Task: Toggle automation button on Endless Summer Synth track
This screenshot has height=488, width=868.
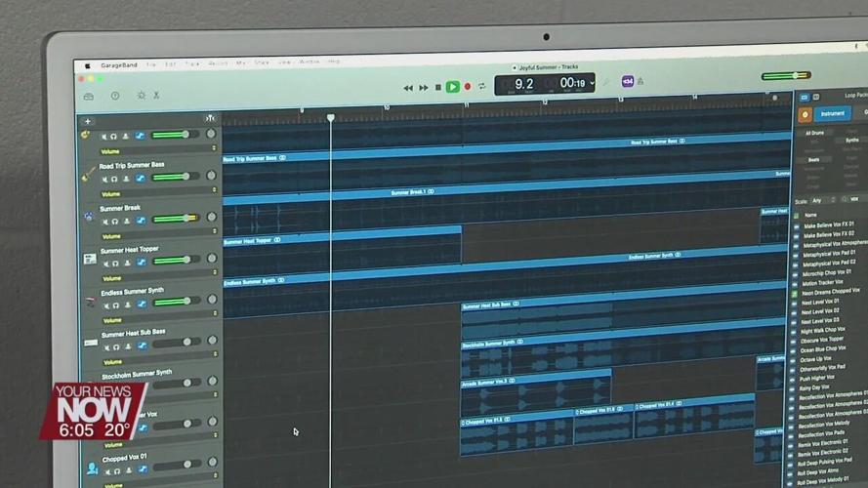Action: tap(142, 304)
